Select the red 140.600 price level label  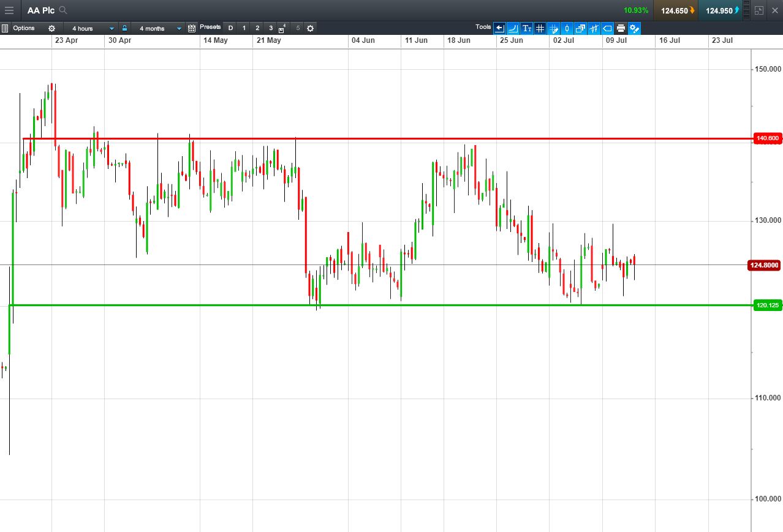pos(767,138)
